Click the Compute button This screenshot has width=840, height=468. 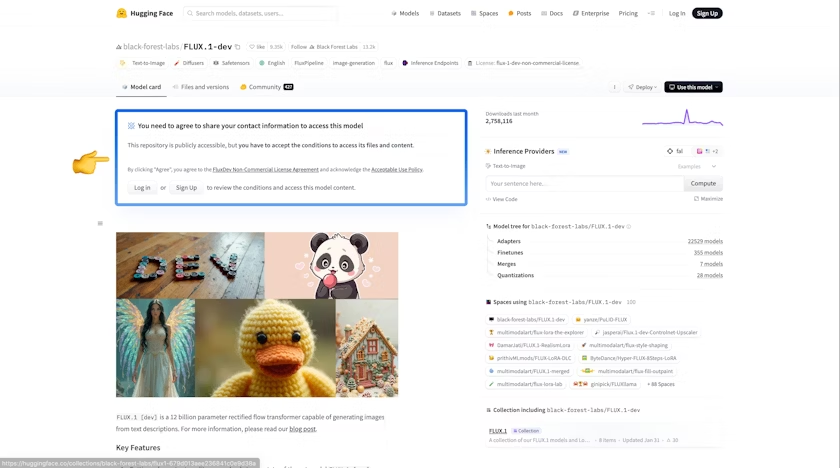click(703, 184)
